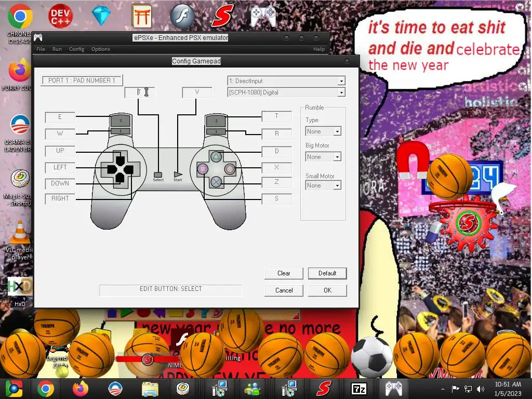Screen dimensions: 532x399
Task: Open the Obama logo taskbar icon
Action: coord(115,389)
